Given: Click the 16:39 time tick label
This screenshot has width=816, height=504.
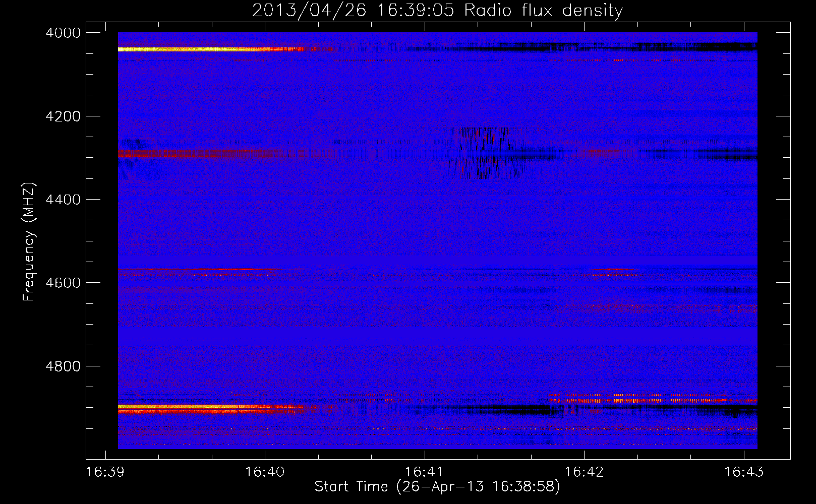Looking at the screenshot, I should 105,472.
